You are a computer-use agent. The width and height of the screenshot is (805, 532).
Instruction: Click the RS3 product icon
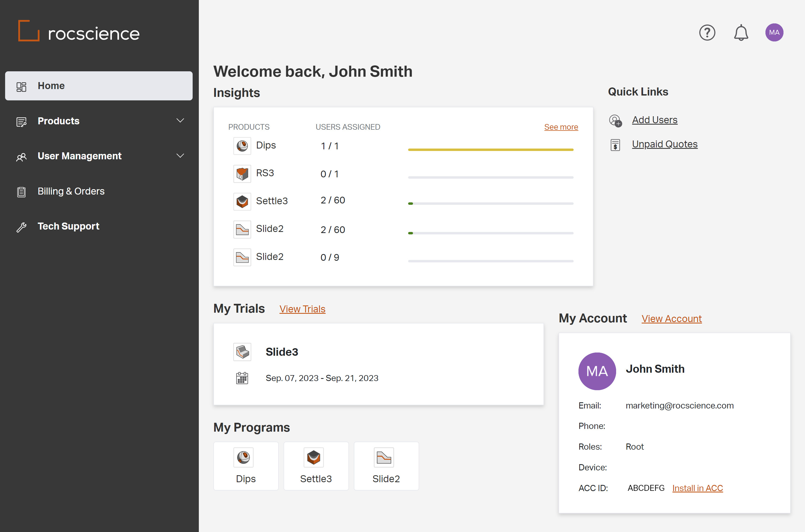coord(242,174)
